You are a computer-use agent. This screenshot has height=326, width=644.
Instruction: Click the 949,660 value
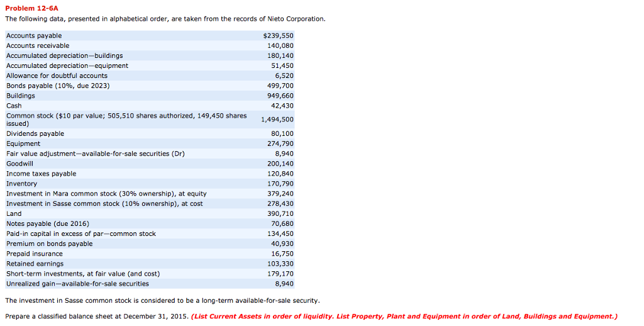[x=280, y=96]
